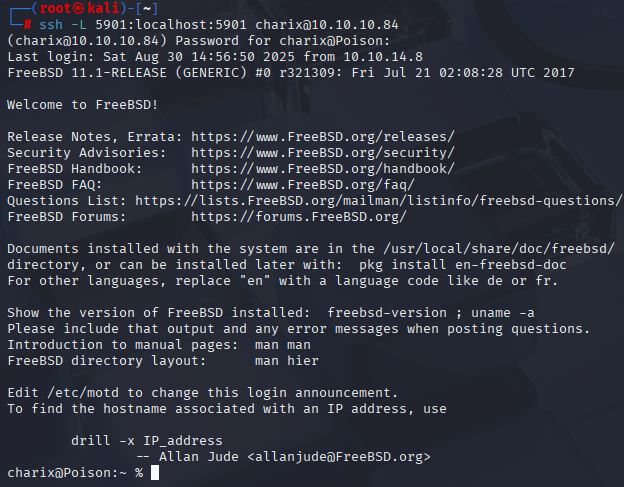This screenshot has width=624, height=487.
Task: Click the 'pkg install en-freebsd-doc' command text
Action: [x=462, y=265]
